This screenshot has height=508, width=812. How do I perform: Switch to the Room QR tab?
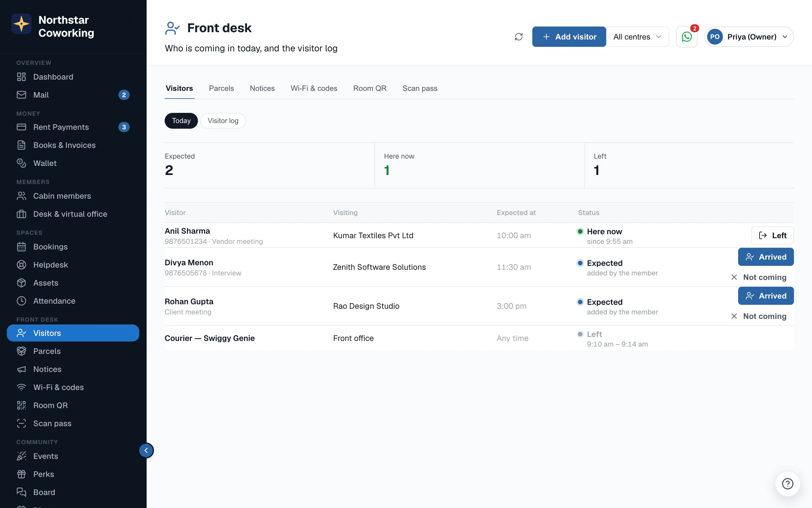pyautogui.click(x=370, y=88)
